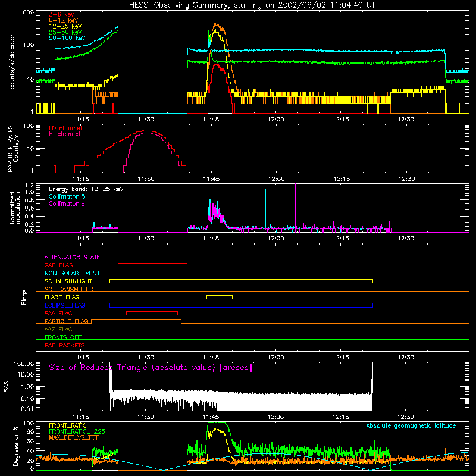The image size is (476, 476).
Task: Click the LO channel legend entry
Action: coord(65,128)
